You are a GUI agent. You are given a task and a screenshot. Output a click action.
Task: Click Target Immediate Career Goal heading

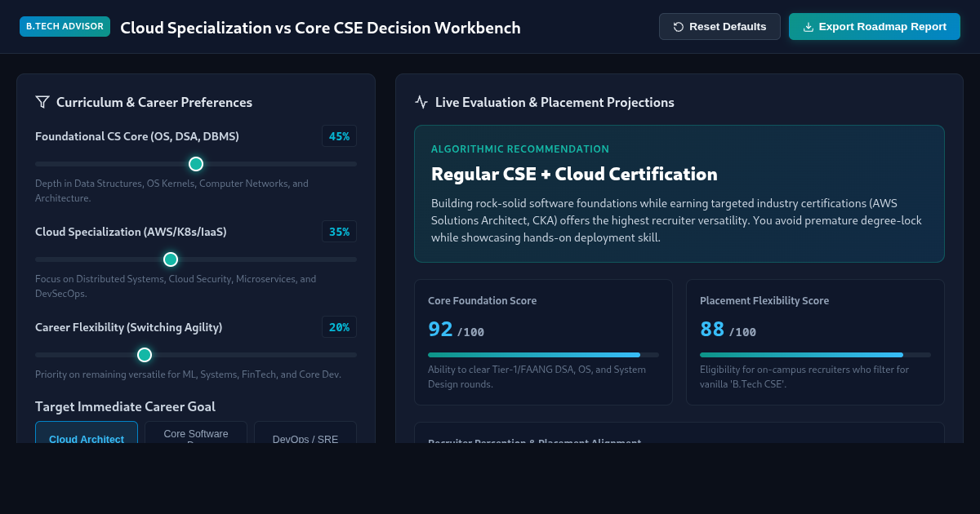pyautogui.click(x=125, y=406)
